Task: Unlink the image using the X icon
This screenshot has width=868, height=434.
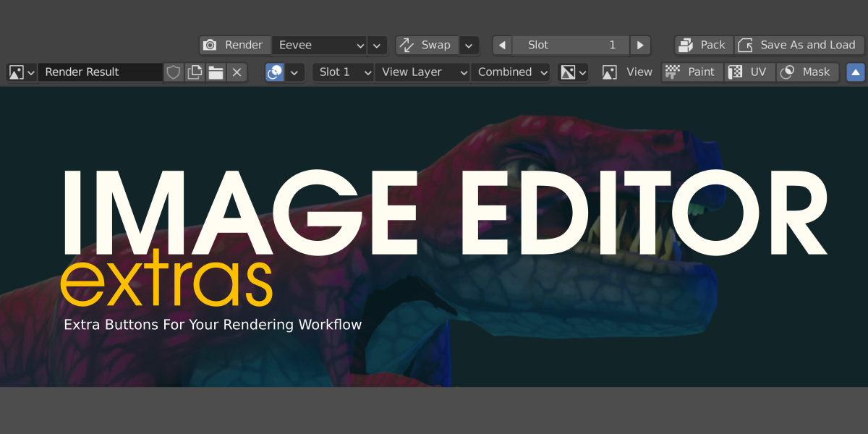Action: pos(237,72)
